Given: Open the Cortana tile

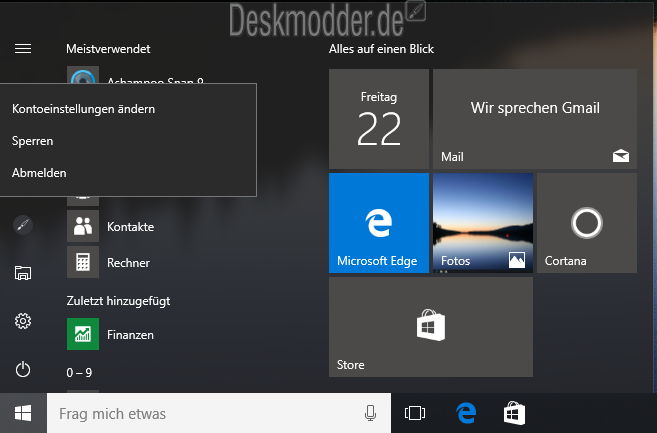Looking at the screenshot, I should 587,223.
